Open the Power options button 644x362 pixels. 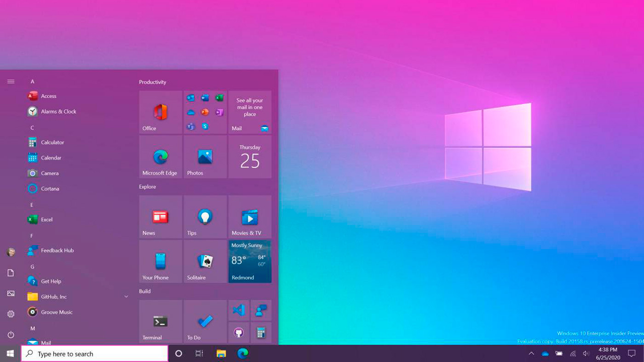[x=11, y=335]
